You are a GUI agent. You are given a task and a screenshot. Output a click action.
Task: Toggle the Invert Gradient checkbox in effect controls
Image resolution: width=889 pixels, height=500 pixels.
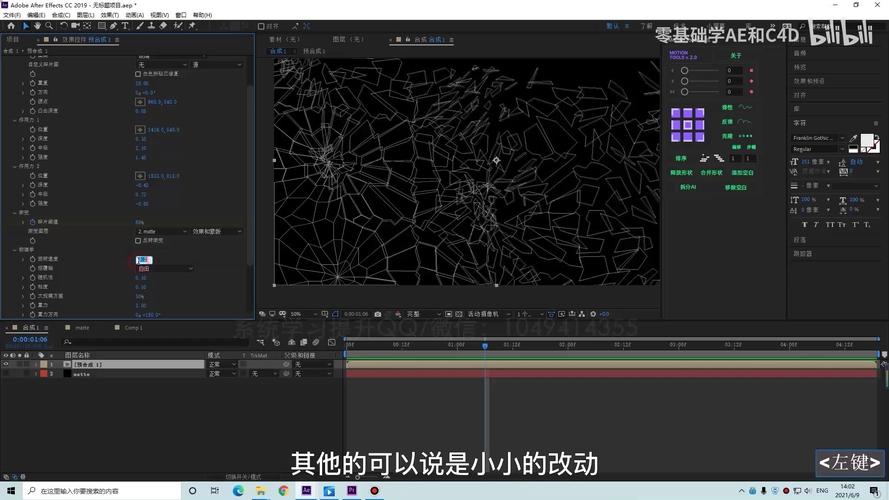138,240
